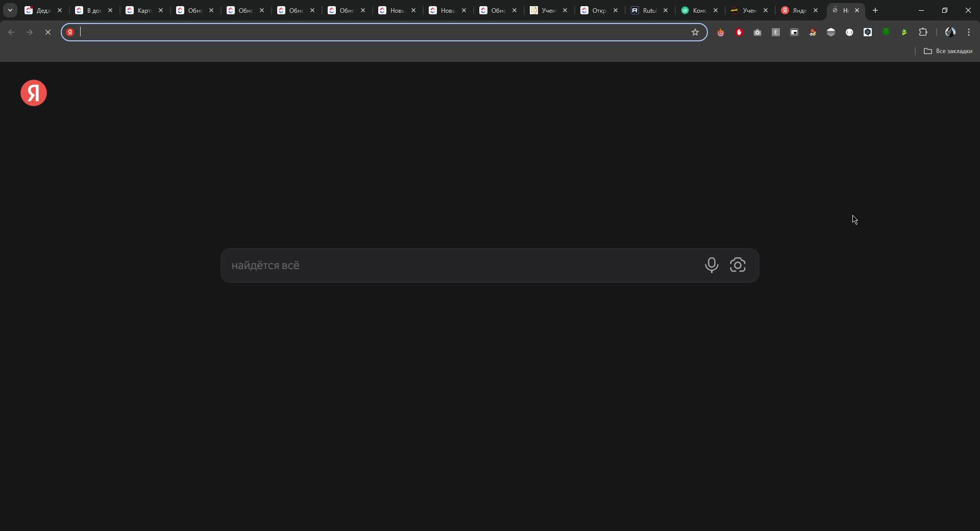Screen dimensions: 980x531
Task: Close the Яндекс tab
Action: (815, 10)
